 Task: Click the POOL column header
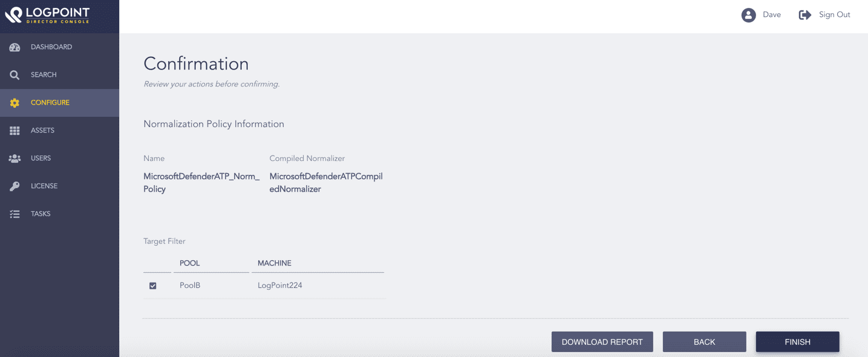pyautogui.click(x=189, y=263)
